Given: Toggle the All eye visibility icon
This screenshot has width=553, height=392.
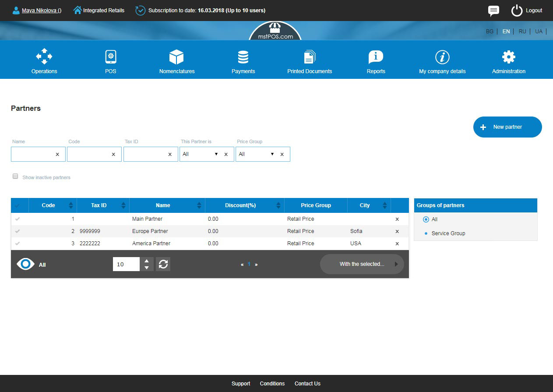Looking at the screenshot, I should point(25,265).
